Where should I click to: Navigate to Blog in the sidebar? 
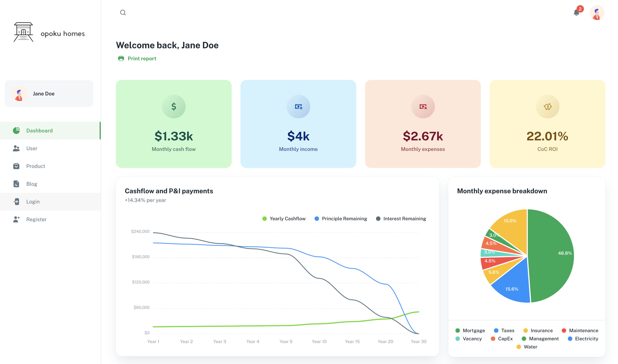pos(50,184)
